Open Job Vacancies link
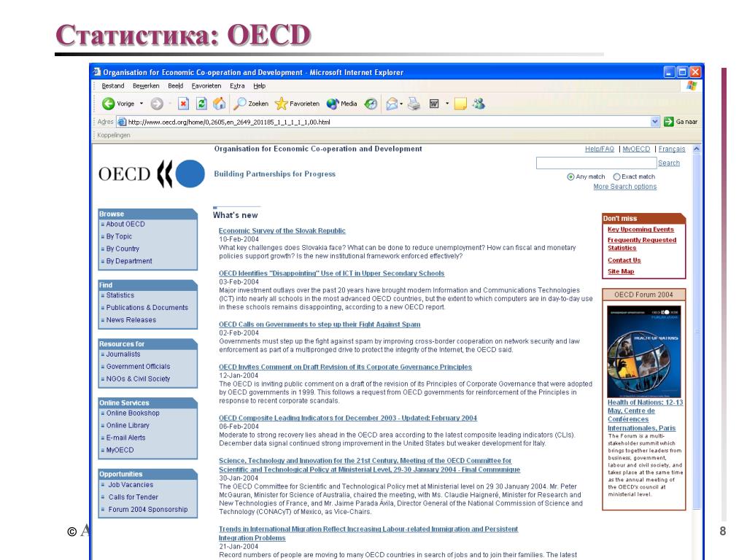Screen dimensions: 747x560 click(131, 485)
